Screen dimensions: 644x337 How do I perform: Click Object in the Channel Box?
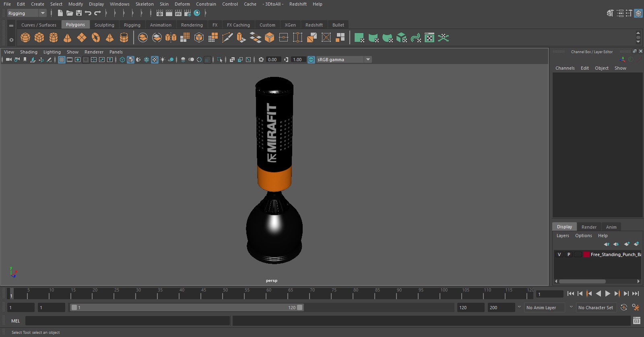602,68
